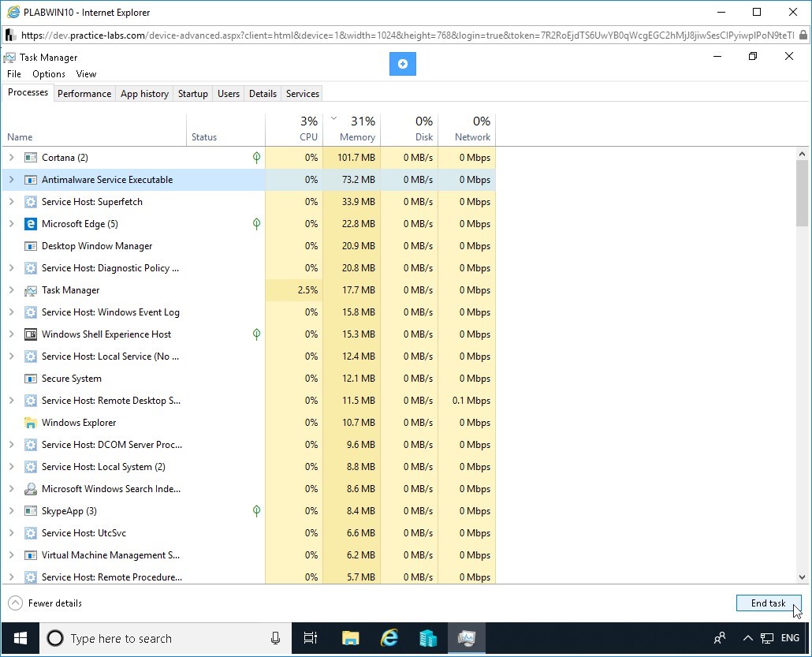
Task: Open the People icon in system tray
Action: pyautogui.click(x=720, y=638)
